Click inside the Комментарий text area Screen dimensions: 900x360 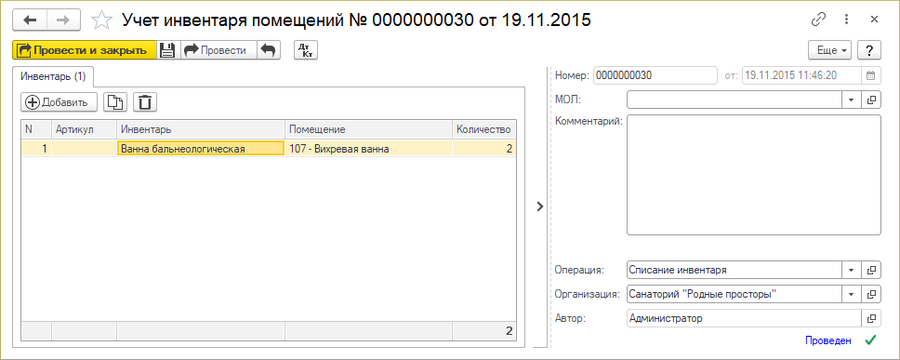pyautogui.click(x=754, y=175)
